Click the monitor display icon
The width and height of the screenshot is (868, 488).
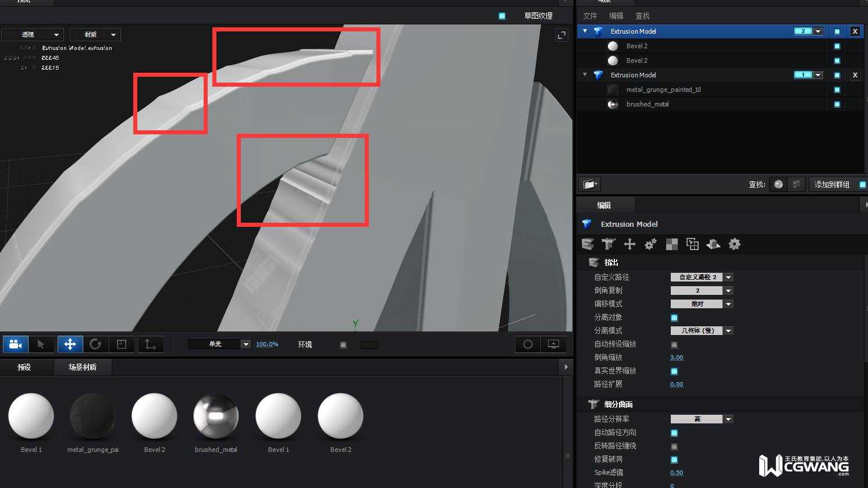553,344
